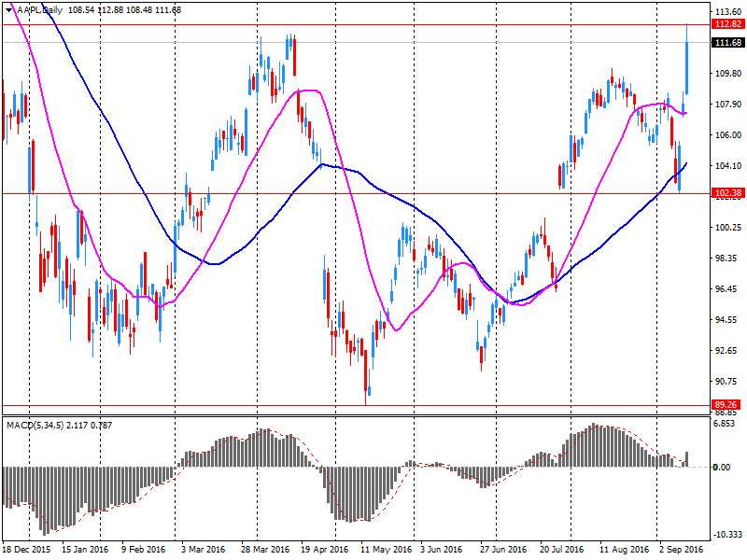
Task: Select the MACD 0.00 zero level label
Action: (x=722, y=468)
